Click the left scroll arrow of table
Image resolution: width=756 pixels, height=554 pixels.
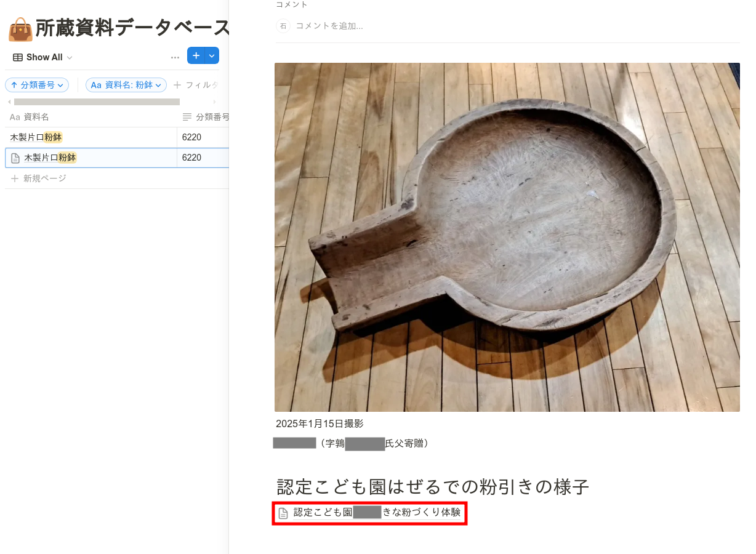coord(9,102)
